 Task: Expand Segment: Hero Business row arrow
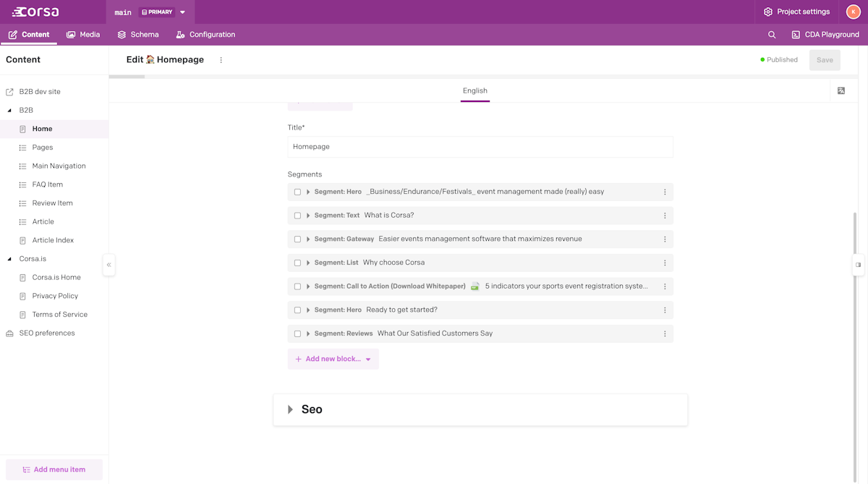pos(308,192)
